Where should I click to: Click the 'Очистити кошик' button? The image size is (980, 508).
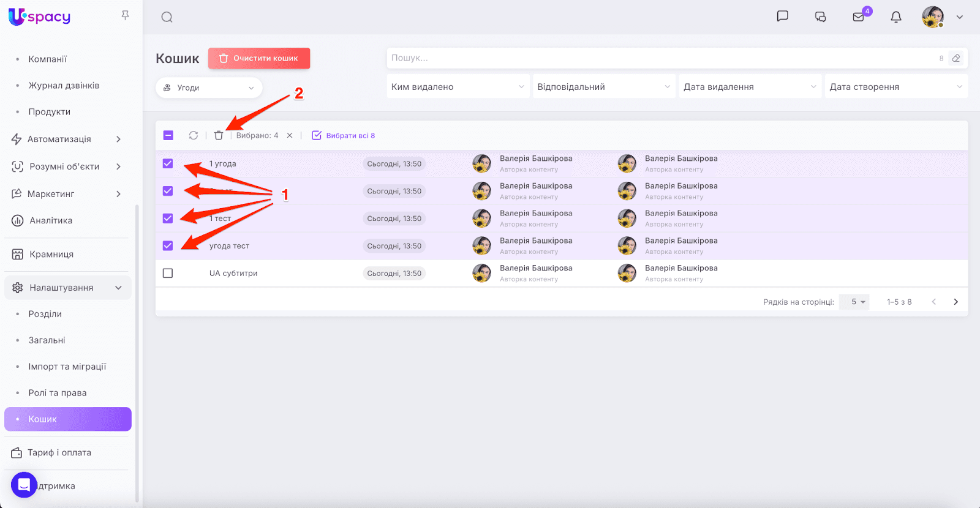click(x=259, y=58)
